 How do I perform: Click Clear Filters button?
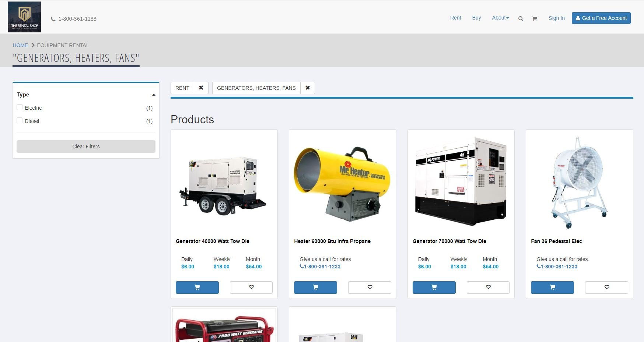coord(86,147)
